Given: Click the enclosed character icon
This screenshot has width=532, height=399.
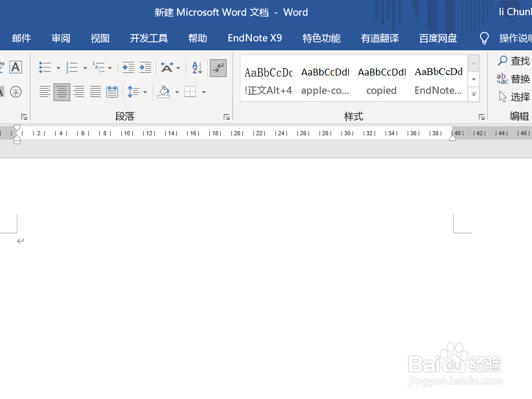Looking at the screenshot, I should [16, 92].
